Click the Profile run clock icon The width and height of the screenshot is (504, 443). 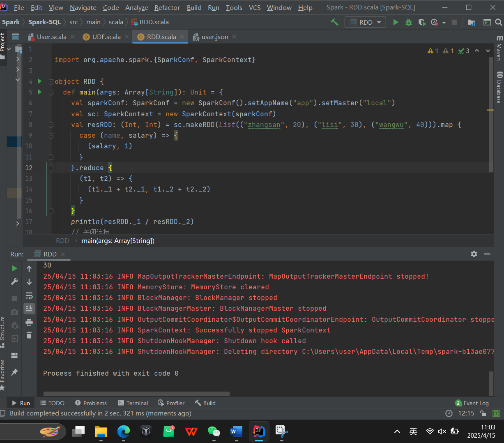pyautogui.click(x=435, y=22)
